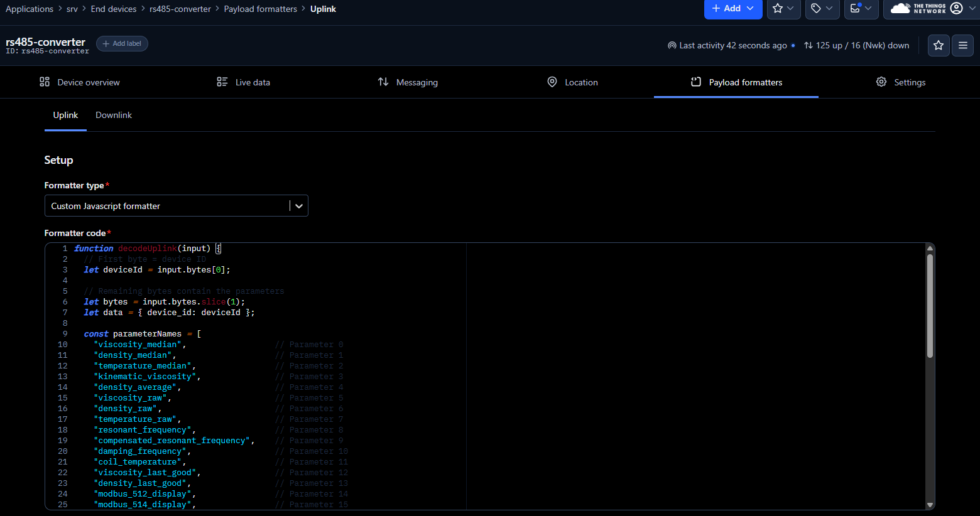This screenshot has height=516, width=980.
Task: Click the Add label button
Action: pyautogui.click(x=122, y=44)
